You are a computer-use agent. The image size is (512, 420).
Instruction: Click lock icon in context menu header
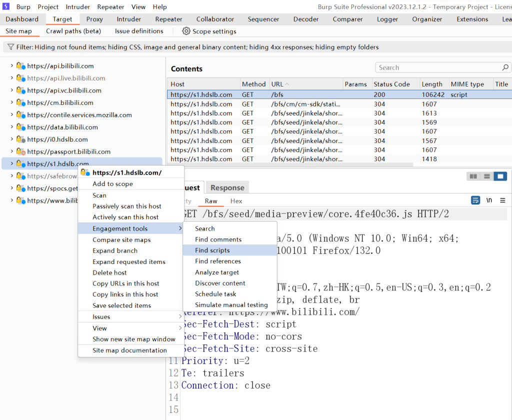[x=85, y=172]
